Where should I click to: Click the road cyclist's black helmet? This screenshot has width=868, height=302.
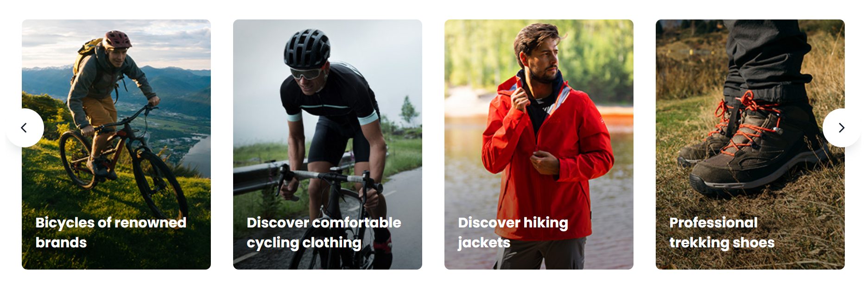(307, 49)
